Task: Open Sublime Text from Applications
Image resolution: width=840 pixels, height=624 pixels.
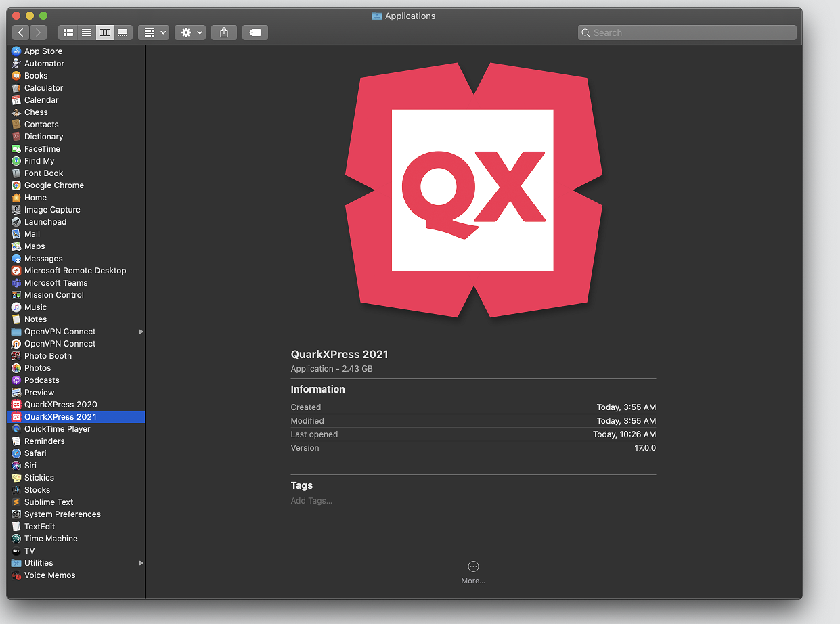Action: (48, 502)
